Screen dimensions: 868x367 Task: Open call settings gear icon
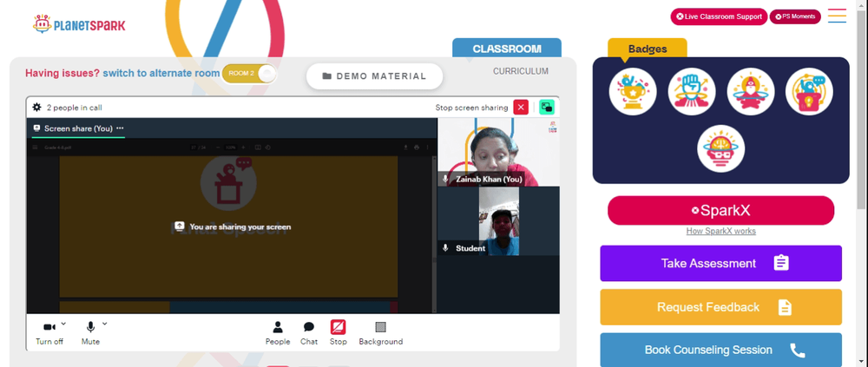37,108
